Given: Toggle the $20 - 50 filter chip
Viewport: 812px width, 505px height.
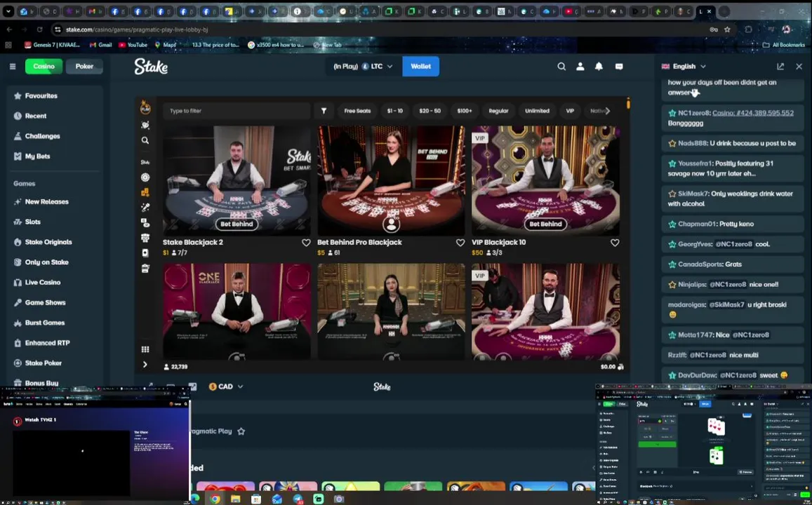Looking at the screenshot, I should [430, 111].
